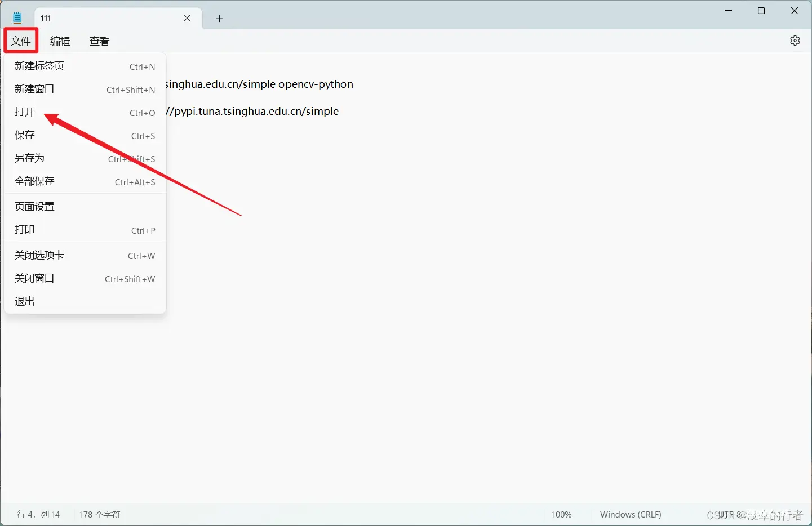Choose 新建标签页 from the file menu
812x526 pixels.
click(85, 66)
